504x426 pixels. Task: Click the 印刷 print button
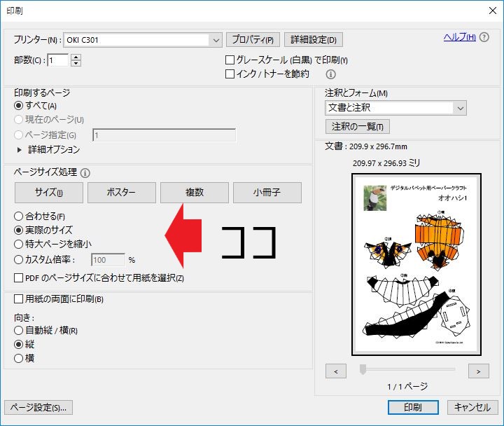[x=413, y=407]
